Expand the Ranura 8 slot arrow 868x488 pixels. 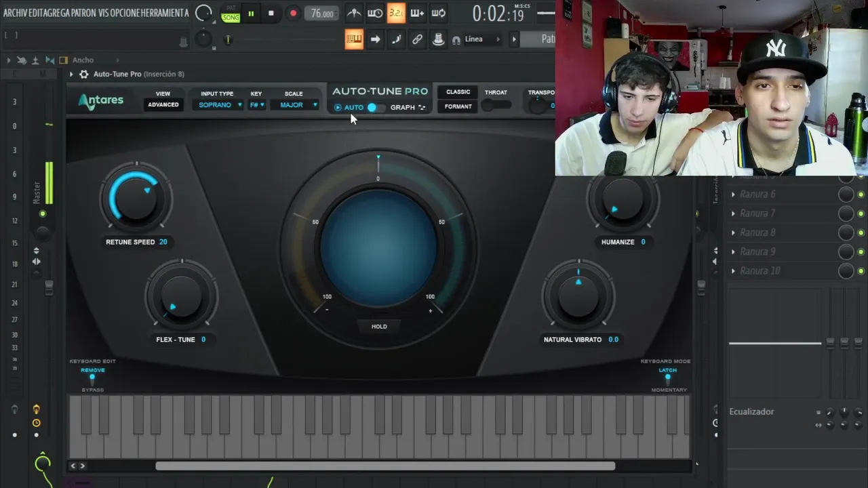click(733, 232)
